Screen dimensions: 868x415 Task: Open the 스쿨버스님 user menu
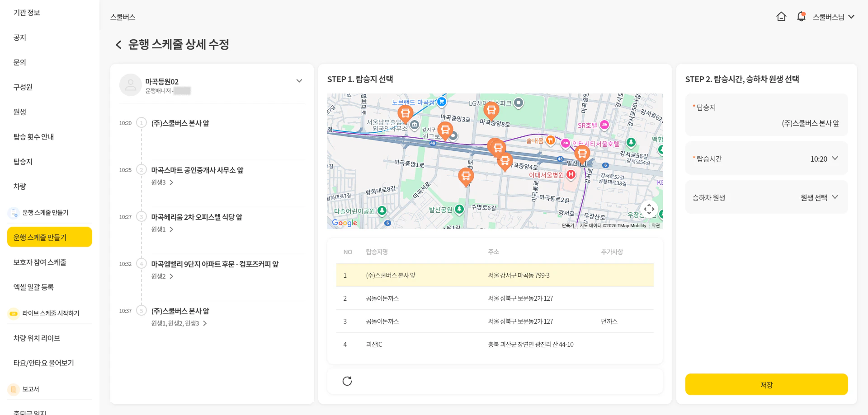click(x=833, y=17)
